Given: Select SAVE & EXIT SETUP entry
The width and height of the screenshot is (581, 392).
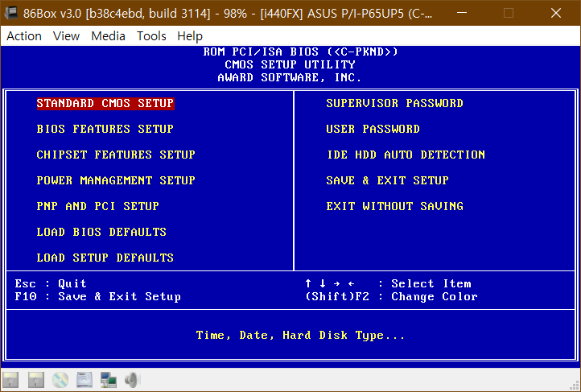Looking at the screenshot, I should [387, 180].
